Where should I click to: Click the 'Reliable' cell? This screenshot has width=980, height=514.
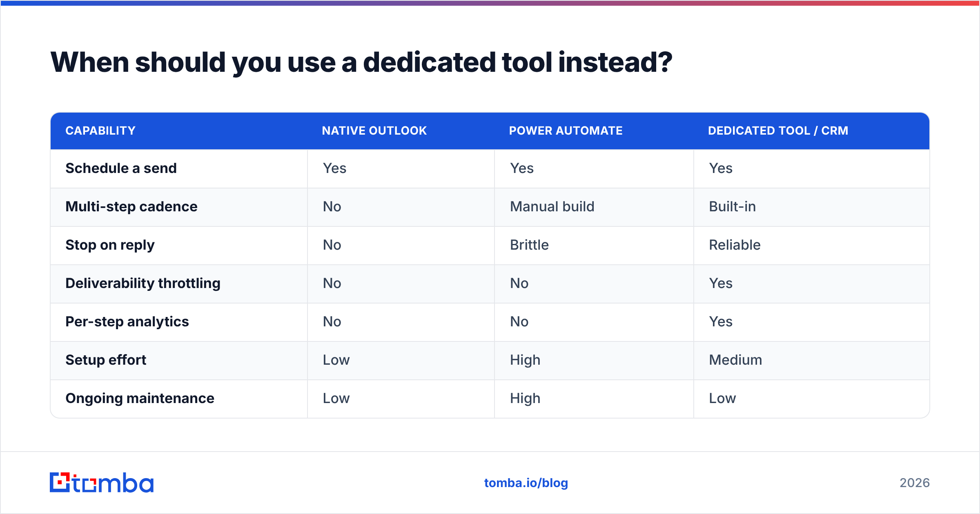click(x=735, y=245)
